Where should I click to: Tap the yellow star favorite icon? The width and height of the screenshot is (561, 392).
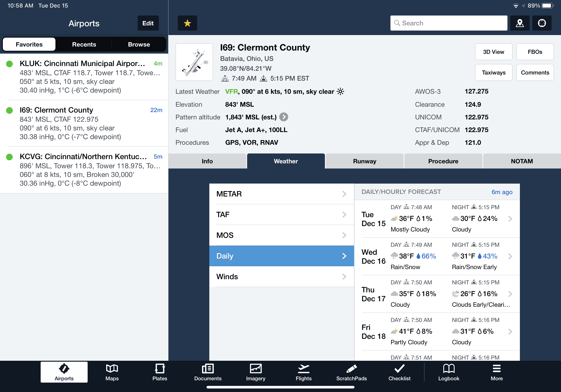(187, 23)
